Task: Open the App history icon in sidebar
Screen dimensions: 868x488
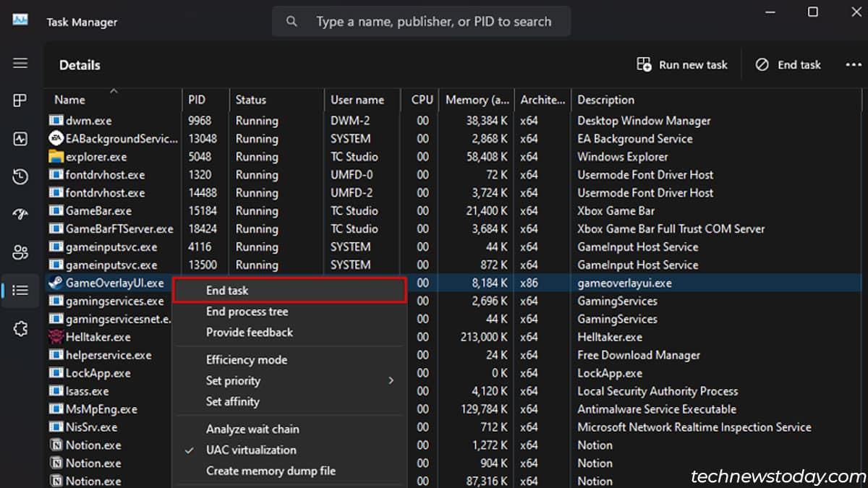Action: coord(20,176)
